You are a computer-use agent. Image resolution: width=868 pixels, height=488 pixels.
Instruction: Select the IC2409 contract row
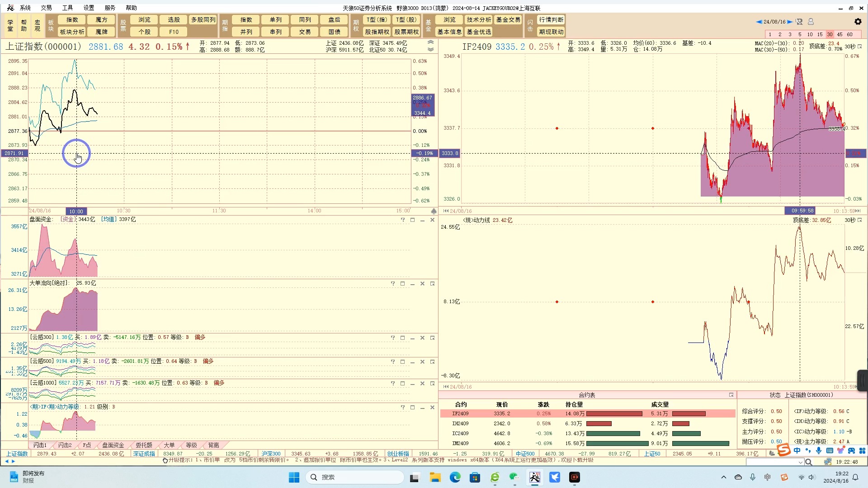click(588, 433)
